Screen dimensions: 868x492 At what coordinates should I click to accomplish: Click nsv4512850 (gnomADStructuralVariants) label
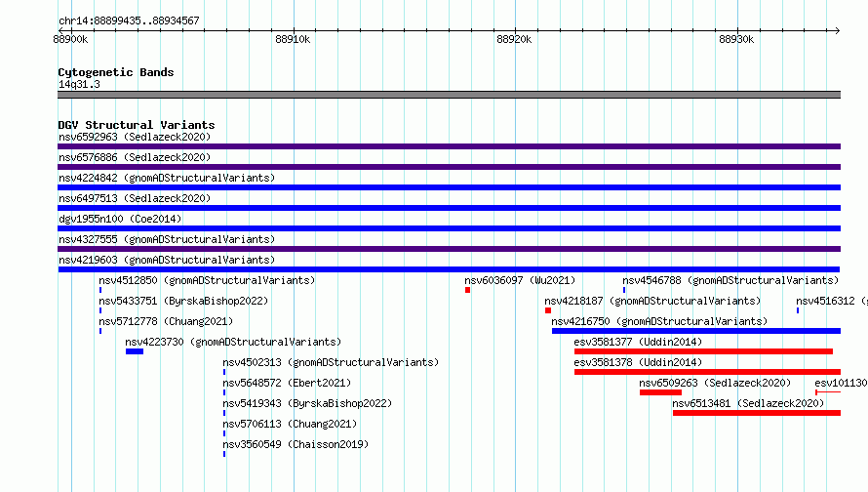(x=207, y=280)
